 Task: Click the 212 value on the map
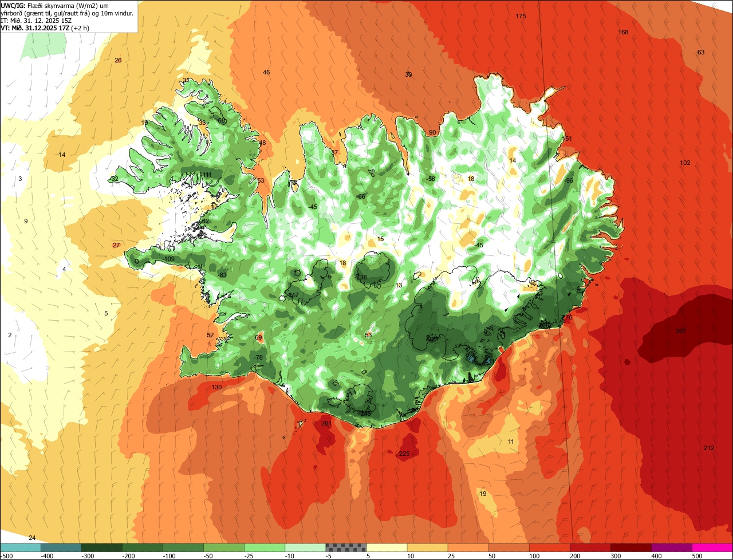[709, 448]
